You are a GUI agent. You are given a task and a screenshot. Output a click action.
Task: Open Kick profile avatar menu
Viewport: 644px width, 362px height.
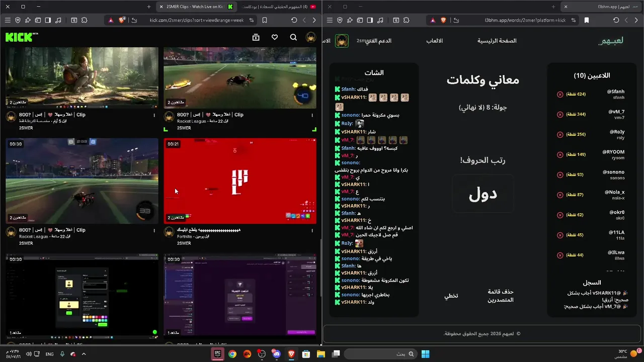(x=311, y=37)
